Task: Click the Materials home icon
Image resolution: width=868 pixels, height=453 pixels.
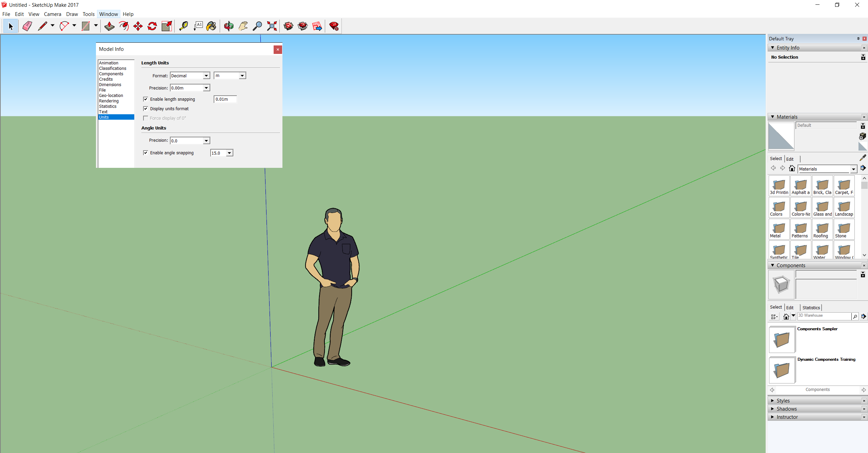Action: click(792, 169)
